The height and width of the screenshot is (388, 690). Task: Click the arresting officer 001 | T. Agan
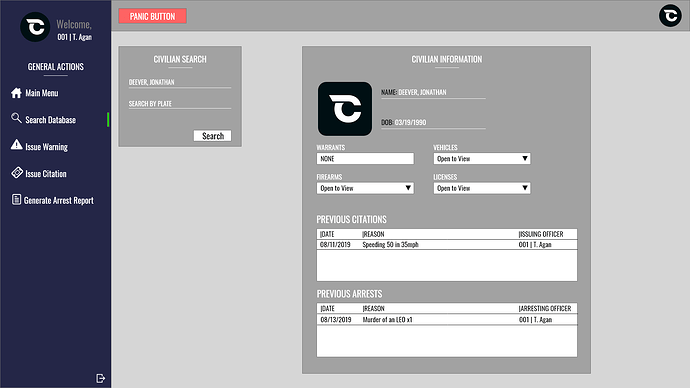[535, 320]
